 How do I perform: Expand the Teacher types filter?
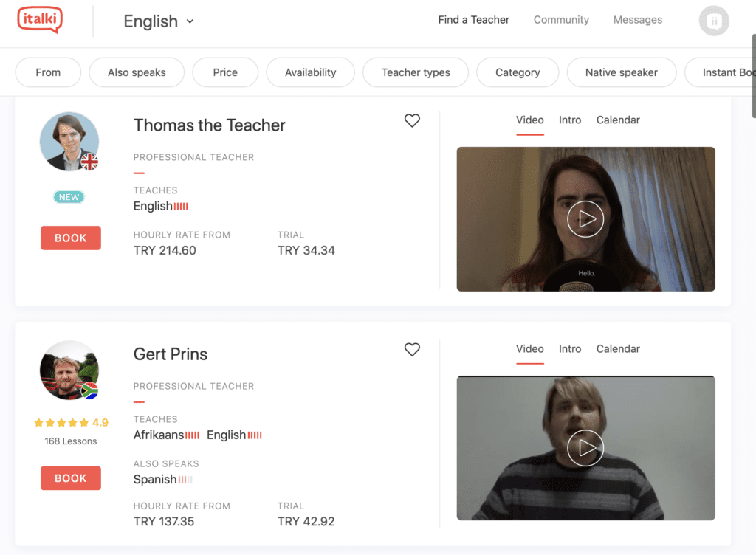point(416,72)
